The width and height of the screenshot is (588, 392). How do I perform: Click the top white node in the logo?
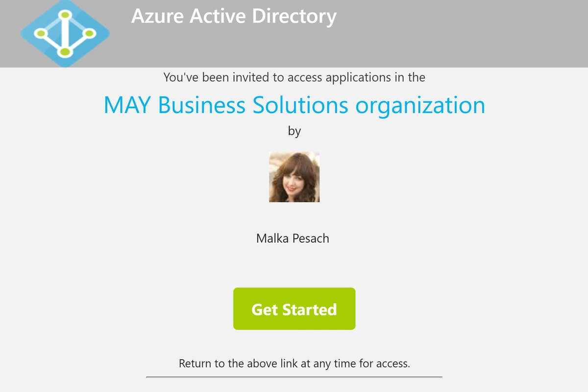[65, 15]
